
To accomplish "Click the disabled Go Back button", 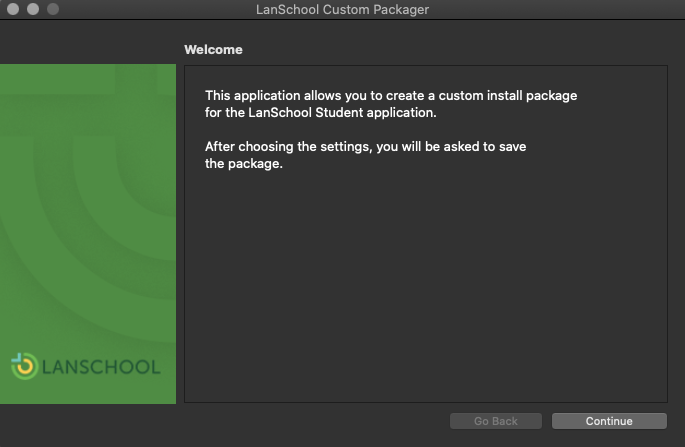I will (496, 421).
